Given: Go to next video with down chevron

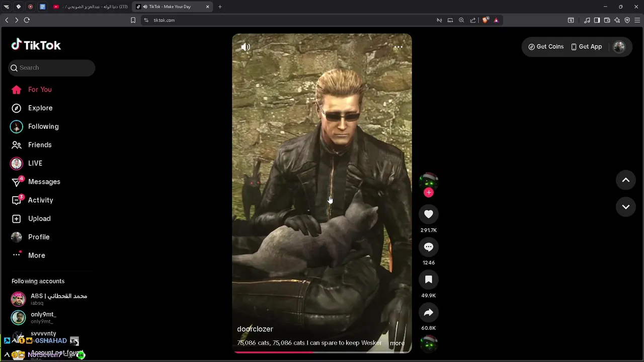Looking at the screenshot, I should (x=626, y=207).
